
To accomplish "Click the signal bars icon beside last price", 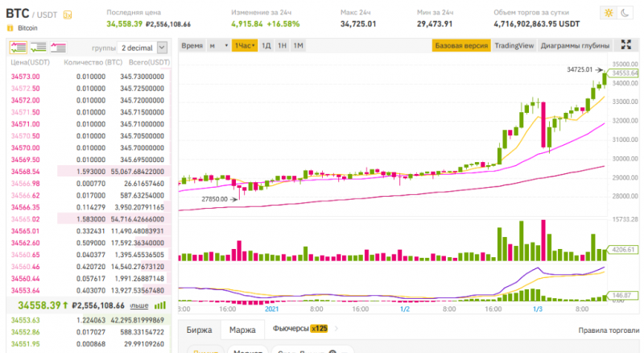I will coord(160,305).
